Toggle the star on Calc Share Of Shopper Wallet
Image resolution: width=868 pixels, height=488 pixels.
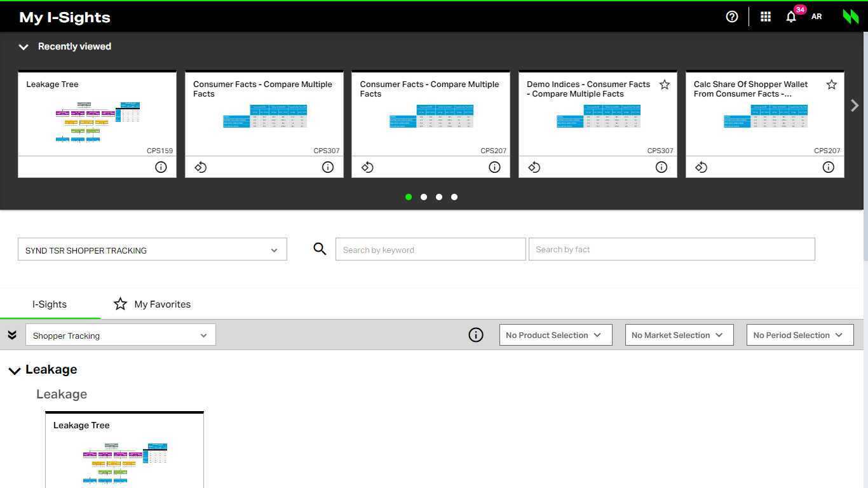click(x=832, y=84)
